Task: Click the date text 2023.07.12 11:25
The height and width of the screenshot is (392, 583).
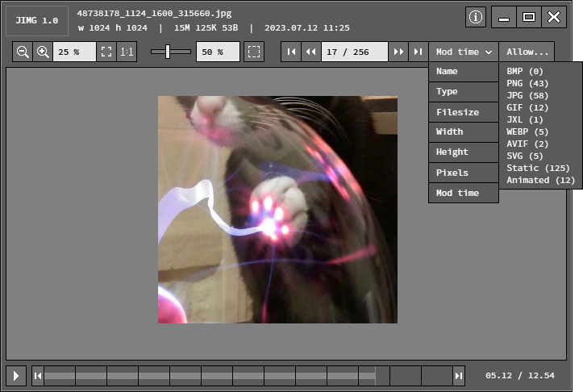Action: pyautogui.click(x=306, y=28)
